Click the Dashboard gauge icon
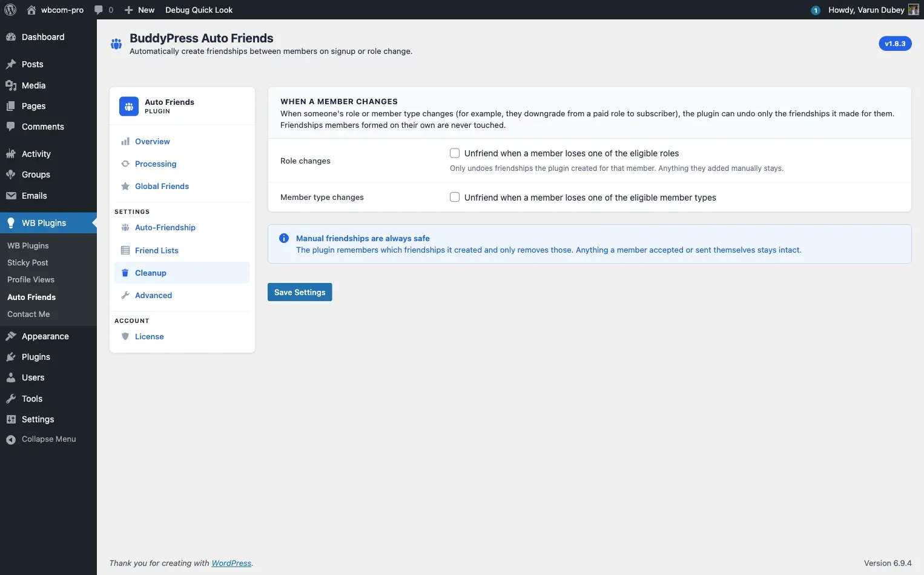The height and width of the screenshot is (575, 924). tap(11, 37)
